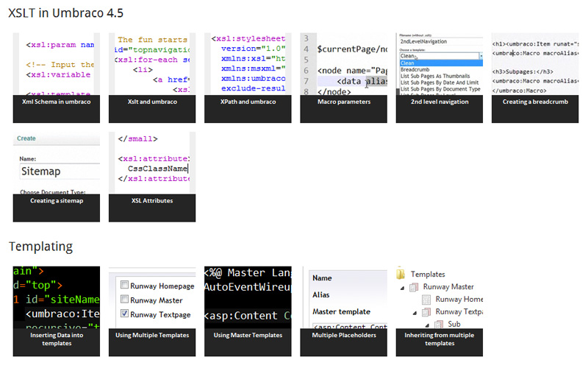Click the 'XPath and umbraco' caption
The width and height of the screenshot is (588, 368).
248,102
